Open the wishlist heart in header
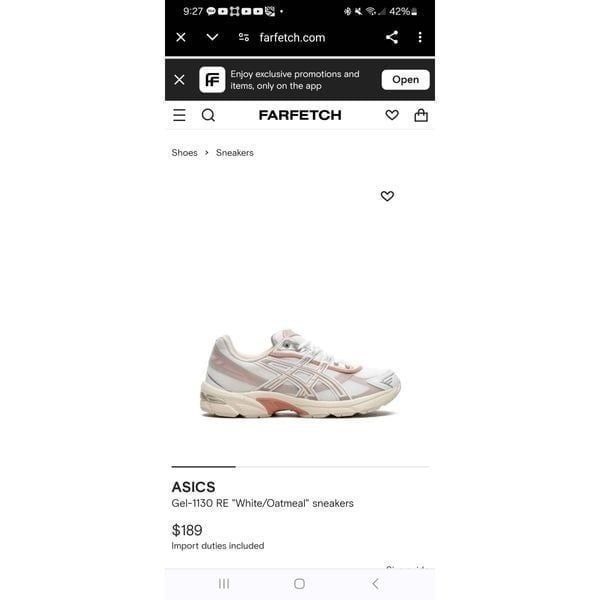600x600 pixels. click(x=392, y=115)
